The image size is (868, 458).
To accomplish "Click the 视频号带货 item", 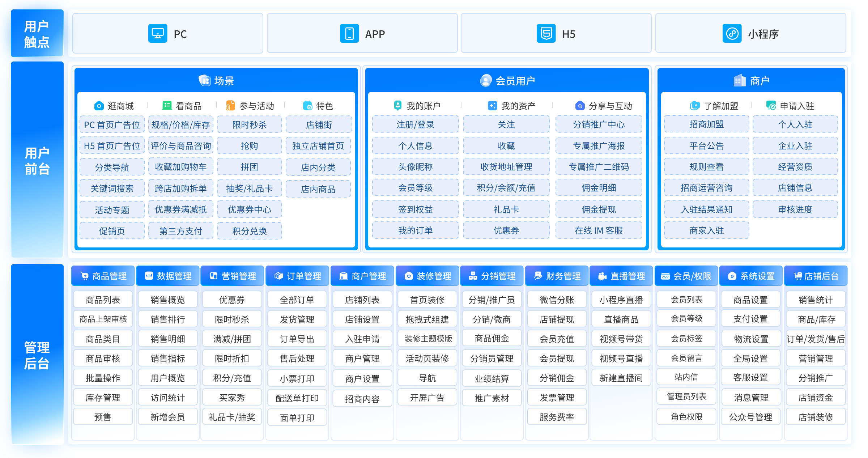I will pyautogui.click(x=621, y=339).
